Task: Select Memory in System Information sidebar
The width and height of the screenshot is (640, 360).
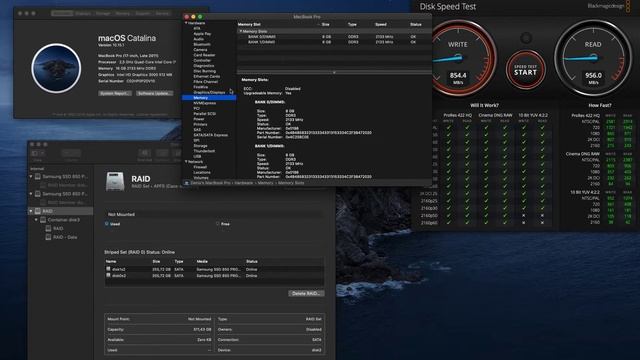Action: (209, 98)
